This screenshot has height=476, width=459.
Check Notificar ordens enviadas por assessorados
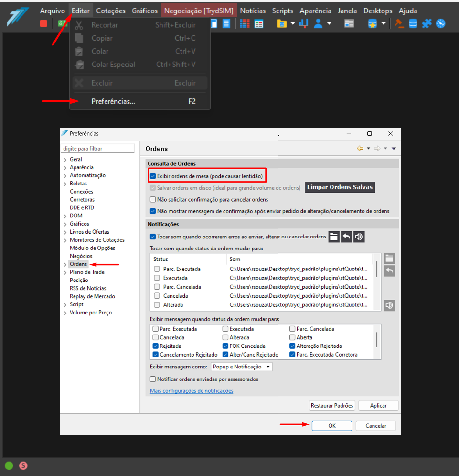(153, 379)
